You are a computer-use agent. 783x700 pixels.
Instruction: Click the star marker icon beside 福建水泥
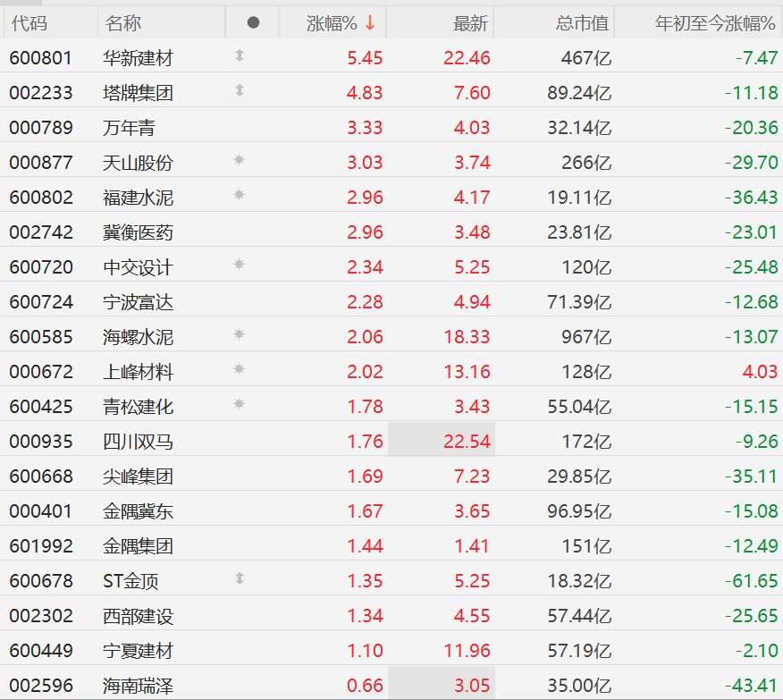(x=240, y=195)
